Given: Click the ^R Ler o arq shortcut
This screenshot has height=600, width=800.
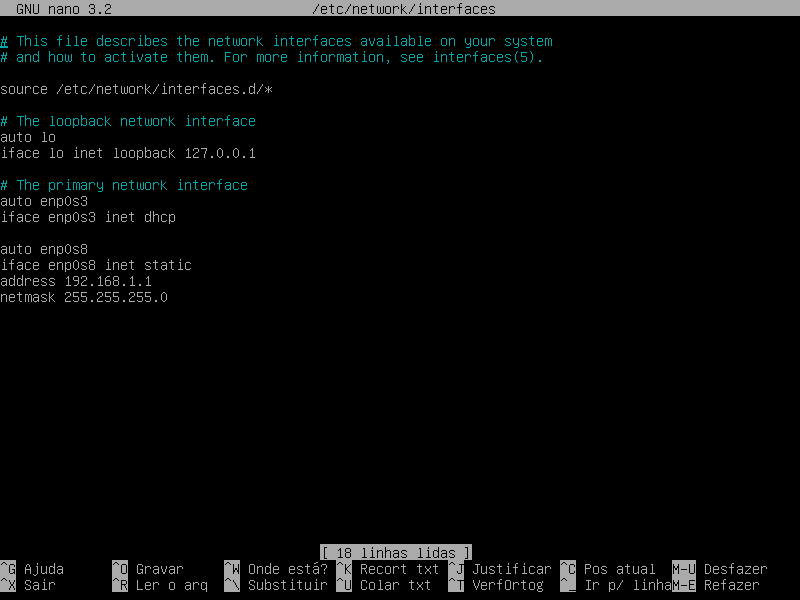Looking at the screenshot, I should coord(160,585).
